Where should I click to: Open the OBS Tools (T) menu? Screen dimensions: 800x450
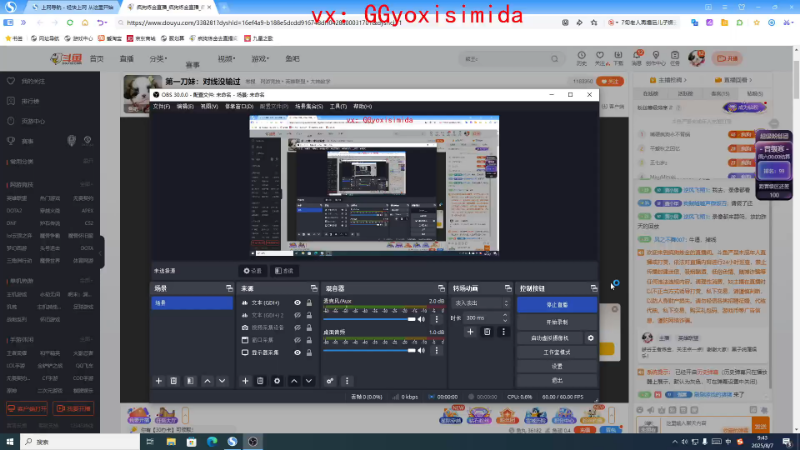pyautogui.click(x=338, y=107)
